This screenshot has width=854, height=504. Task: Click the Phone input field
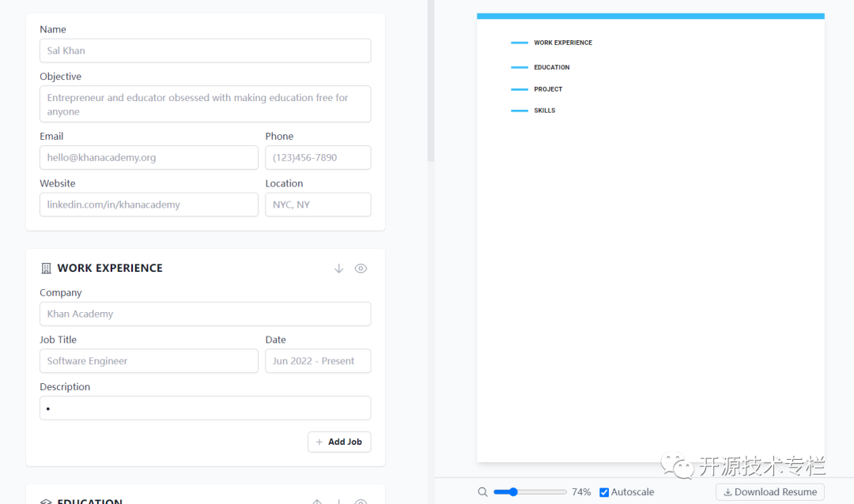(318, 157)
